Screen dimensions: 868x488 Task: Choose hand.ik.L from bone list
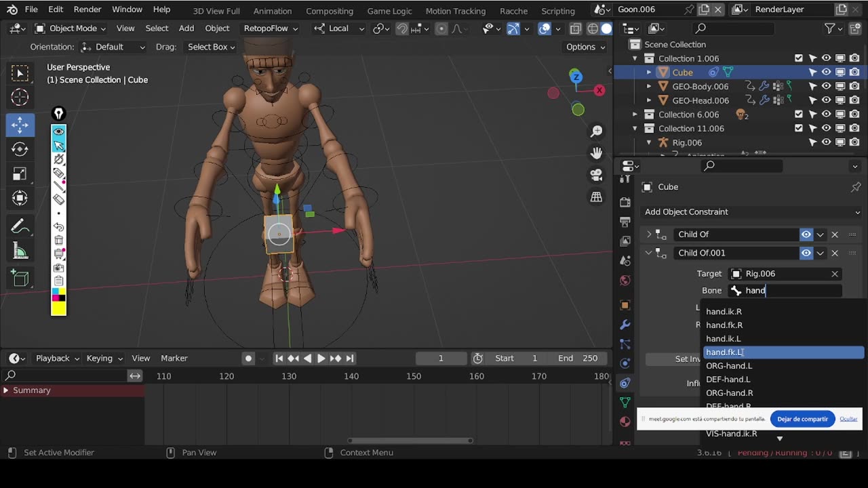point(723,339)
